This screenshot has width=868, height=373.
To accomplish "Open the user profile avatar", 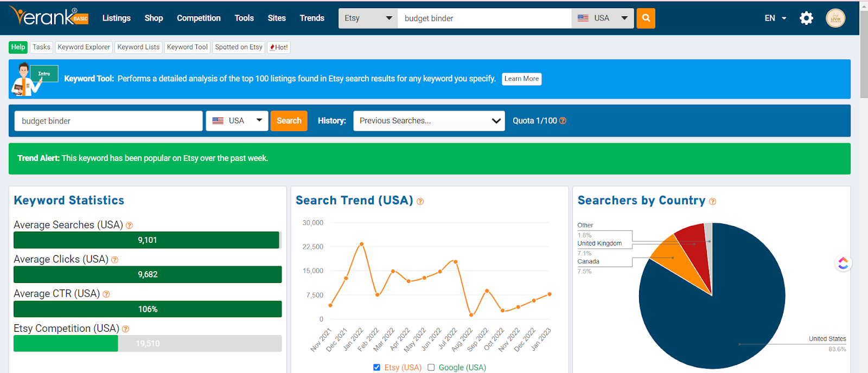I will [835, 18].
